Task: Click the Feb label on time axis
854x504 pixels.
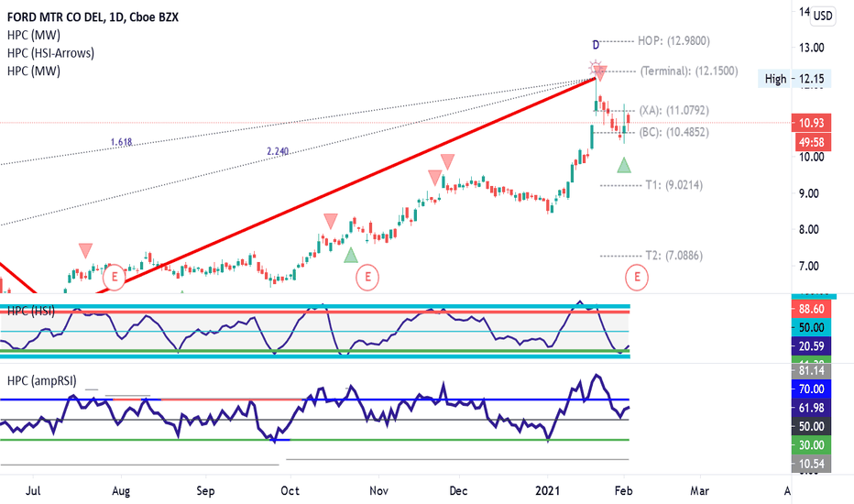Action: pos(624,491)
